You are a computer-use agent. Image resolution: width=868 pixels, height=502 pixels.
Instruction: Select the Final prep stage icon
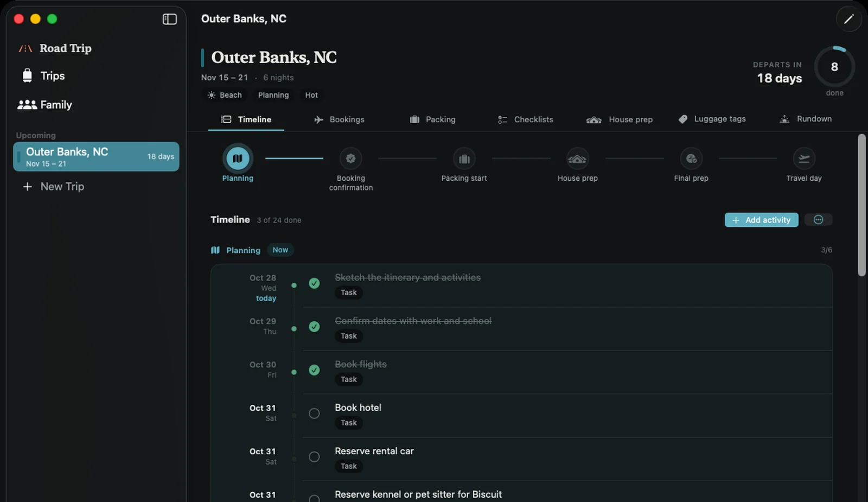(x=691, y=158)
